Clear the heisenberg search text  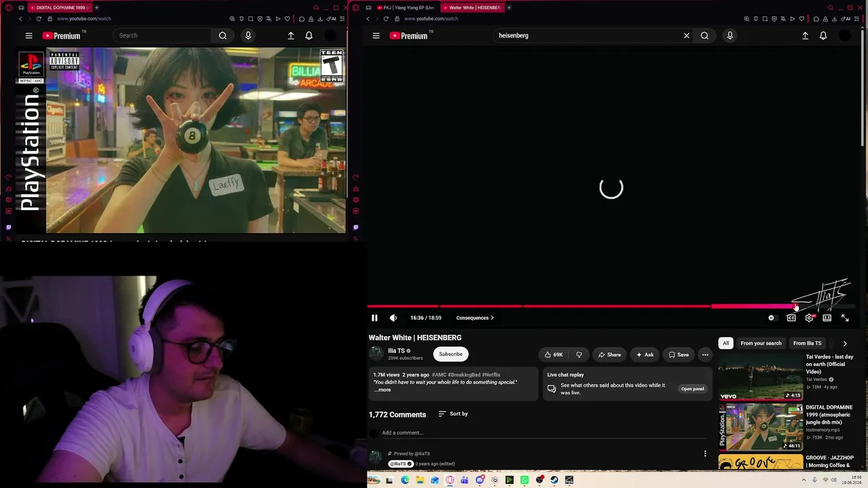click(686, 36)
